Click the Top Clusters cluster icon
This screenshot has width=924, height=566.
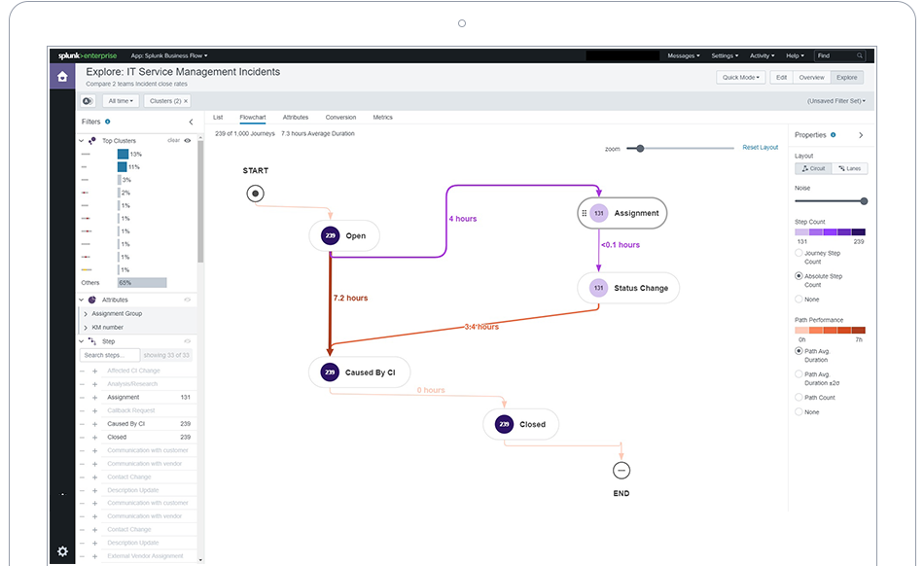click(x=92, y=141)
